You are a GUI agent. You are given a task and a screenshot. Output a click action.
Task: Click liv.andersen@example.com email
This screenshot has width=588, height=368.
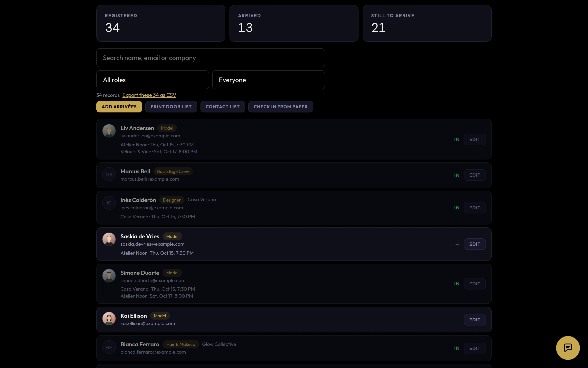[x=150, y=136]
